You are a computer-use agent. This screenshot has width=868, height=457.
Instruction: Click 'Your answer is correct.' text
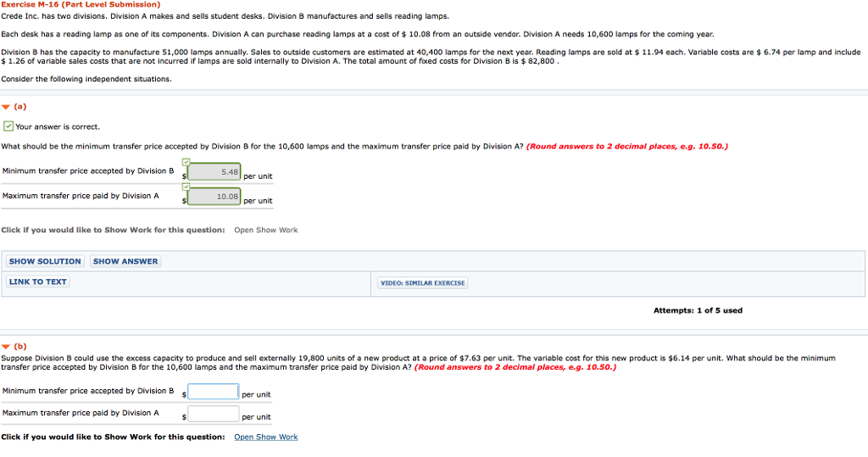click(58, 127)
